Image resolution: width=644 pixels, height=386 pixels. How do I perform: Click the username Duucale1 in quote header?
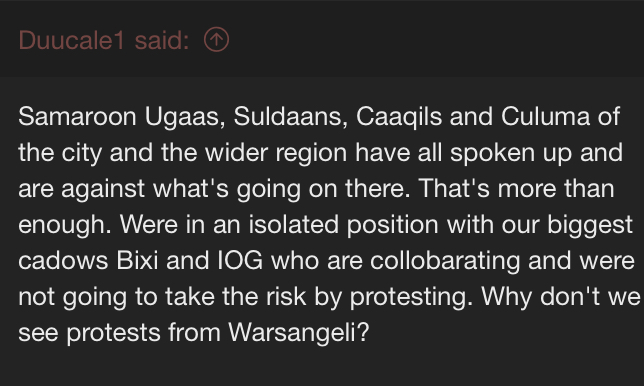pyautogui.click(x=71, y=40)
